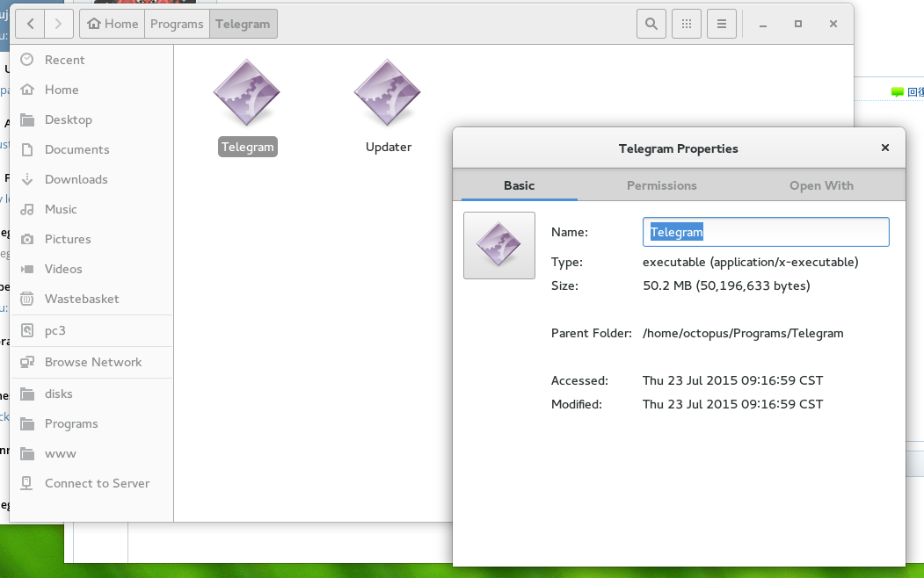This screenshot has height=578, width=924.
Task: Click the Modified date value
Action: click(732, 404)
